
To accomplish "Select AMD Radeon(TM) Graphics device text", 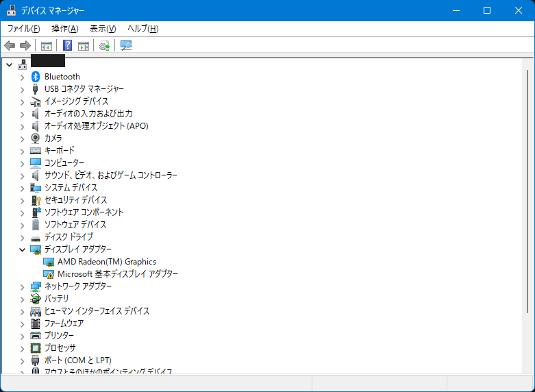I will click(x=107, y=262).
